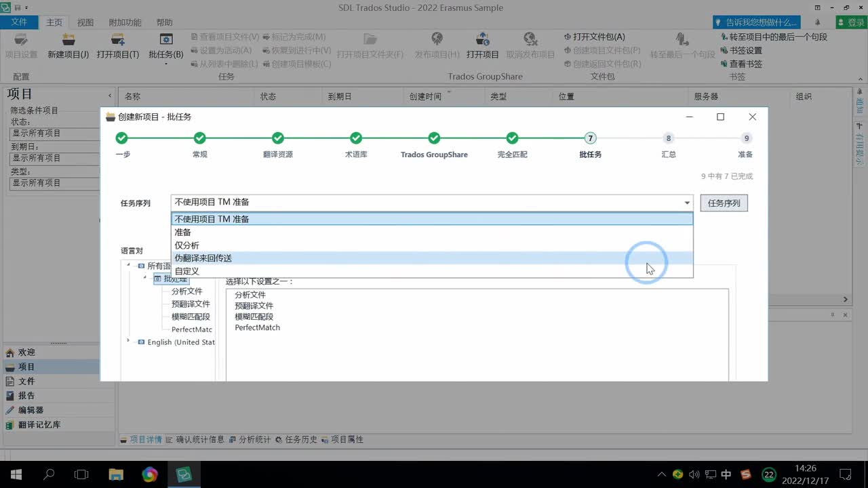The height and width of the screenshot is (488, 868).
Task: Switch to 确认统计信息 bottom tab
Action: pos(195,439)
